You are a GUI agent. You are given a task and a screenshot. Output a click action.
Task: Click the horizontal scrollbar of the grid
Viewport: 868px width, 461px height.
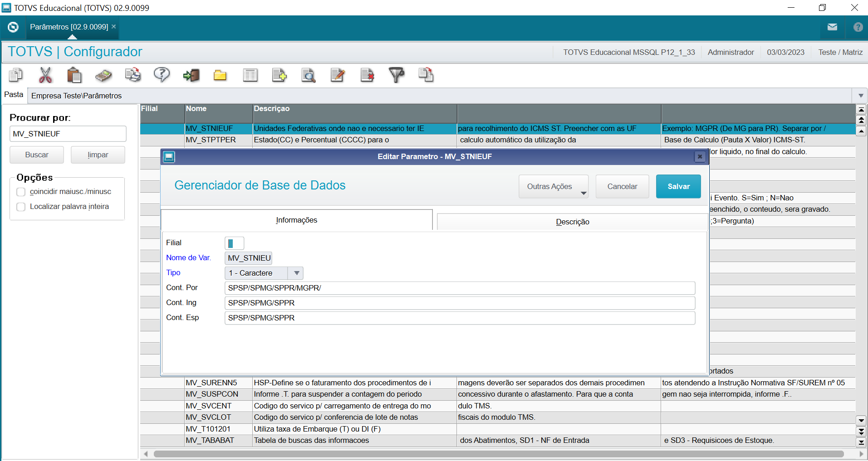coord(498,454)
